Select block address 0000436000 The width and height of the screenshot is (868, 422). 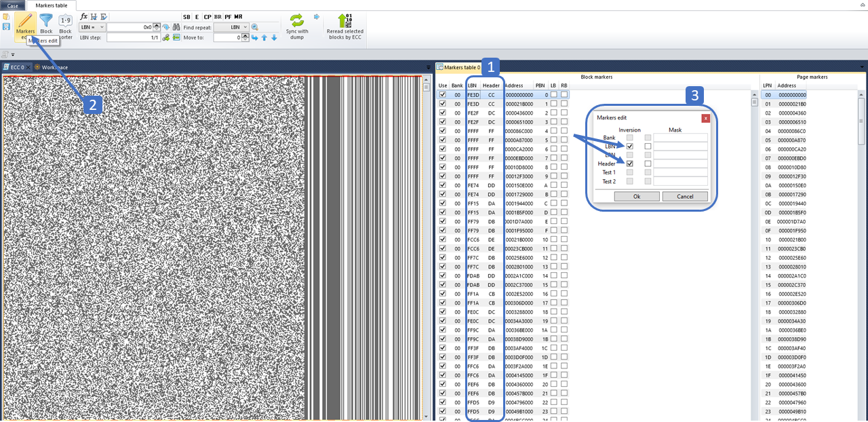click(519, 113)
